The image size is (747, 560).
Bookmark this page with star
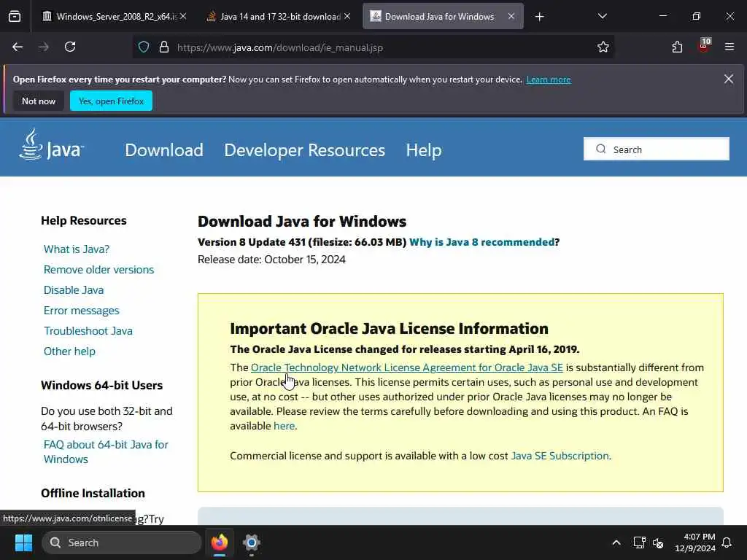click(x=603, y=47)
